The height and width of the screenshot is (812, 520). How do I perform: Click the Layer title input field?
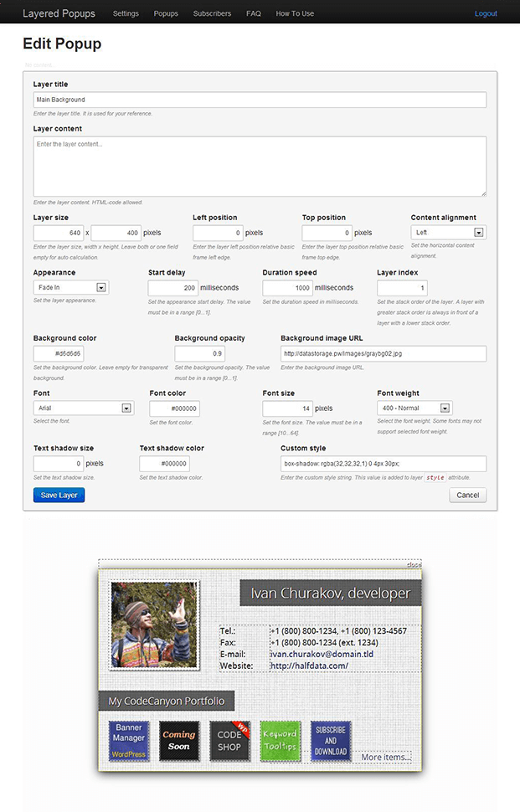point(260,100)
